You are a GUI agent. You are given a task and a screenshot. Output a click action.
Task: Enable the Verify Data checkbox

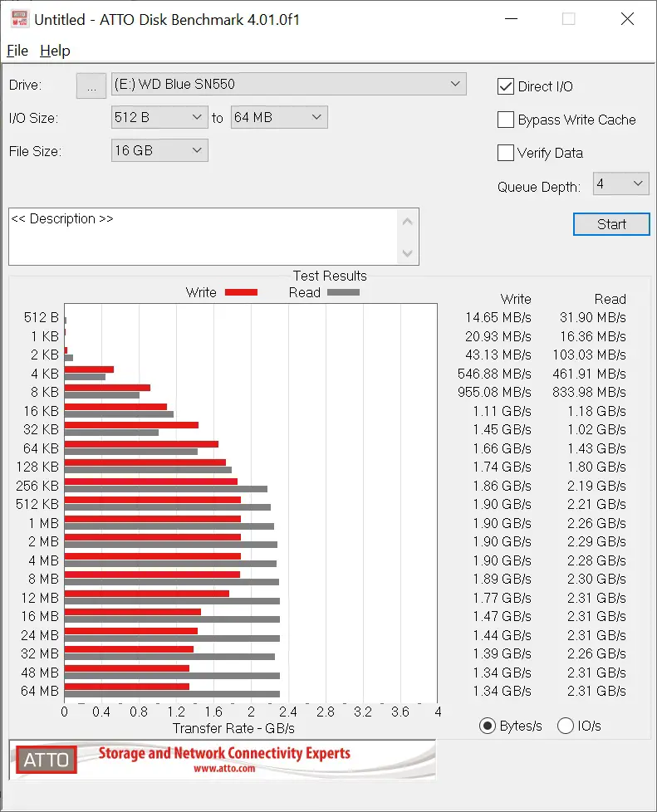506,153
